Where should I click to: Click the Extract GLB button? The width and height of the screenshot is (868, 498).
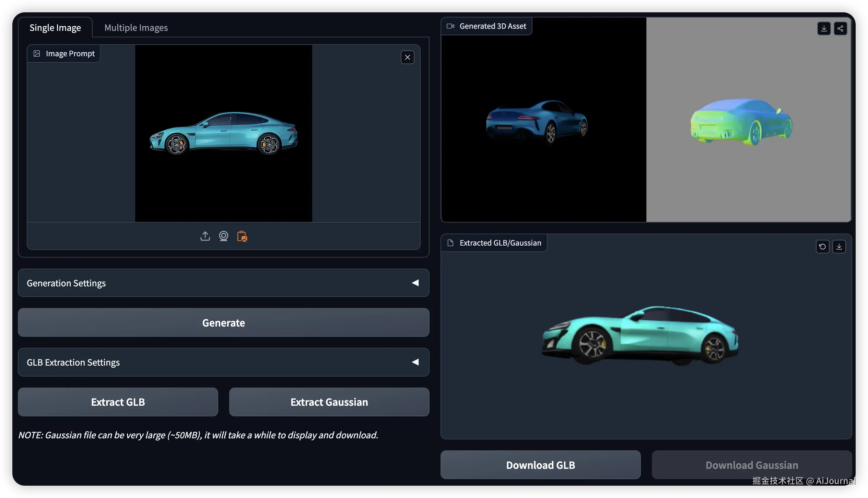(x=118, y=402)
